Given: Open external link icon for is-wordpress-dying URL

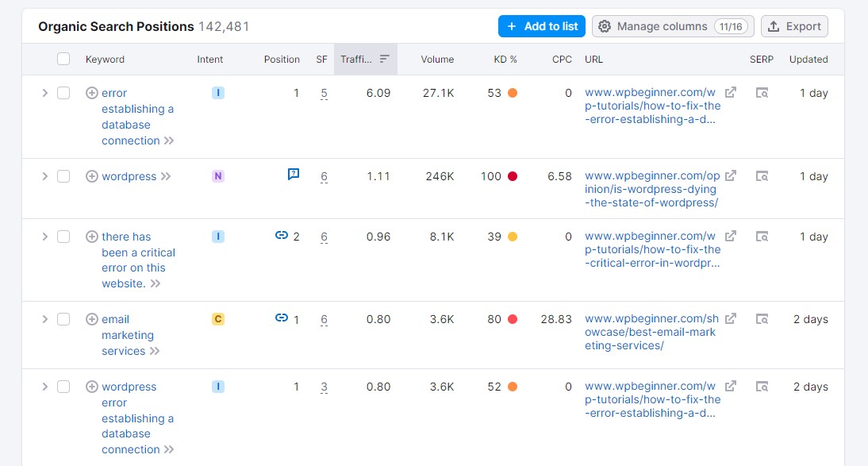Looking at the screenshot, I should pyautogui.click(x=731, y=175).
